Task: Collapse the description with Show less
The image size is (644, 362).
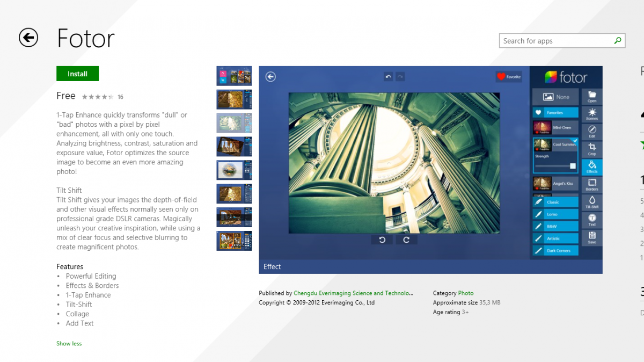Action: (x=69, y=343)
